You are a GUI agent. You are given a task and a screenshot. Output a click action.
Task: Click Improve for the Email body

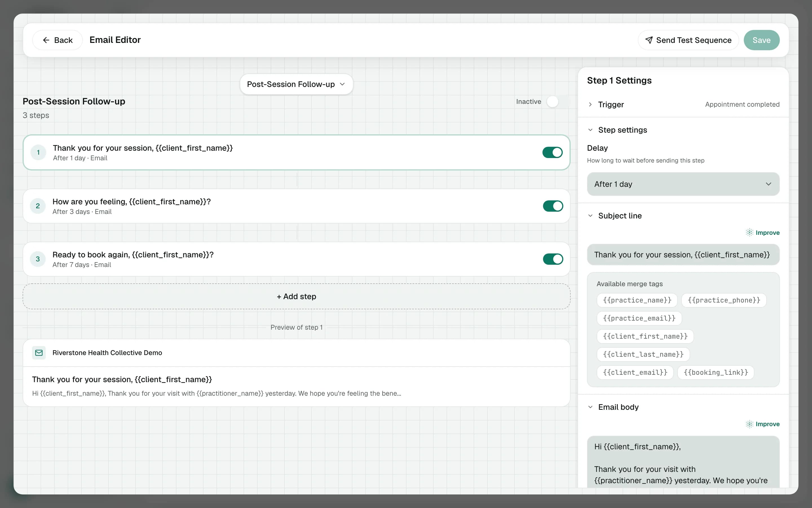pyautogui.click(x=763, y=424)
